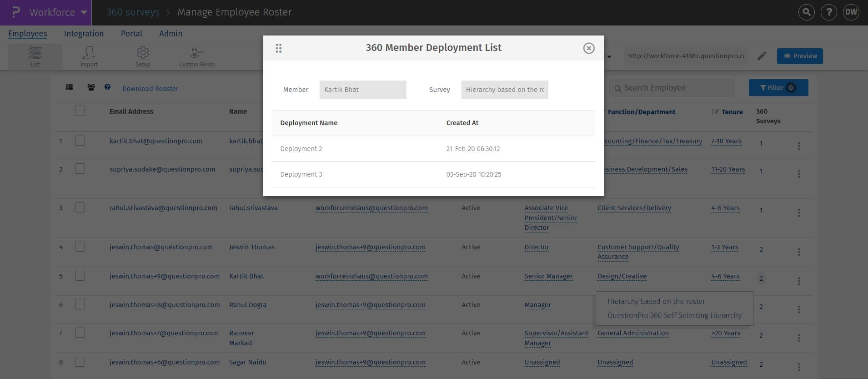Go to 360 surveys breadcrumb
The width and height of the screenshot is (868, 379).
point(133,12)
